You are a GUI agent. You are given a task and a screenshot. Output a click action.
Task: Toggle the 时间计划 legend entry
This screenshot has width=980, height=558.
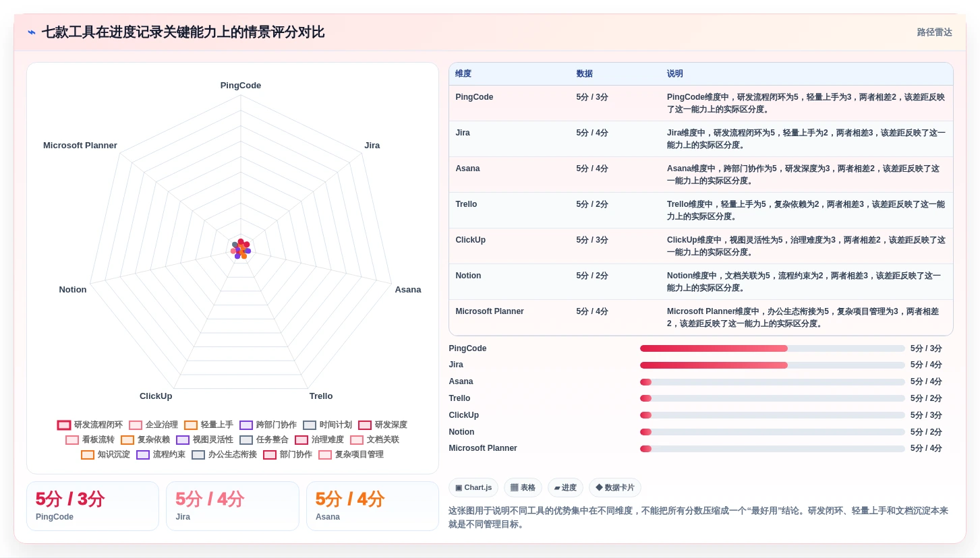328,425
